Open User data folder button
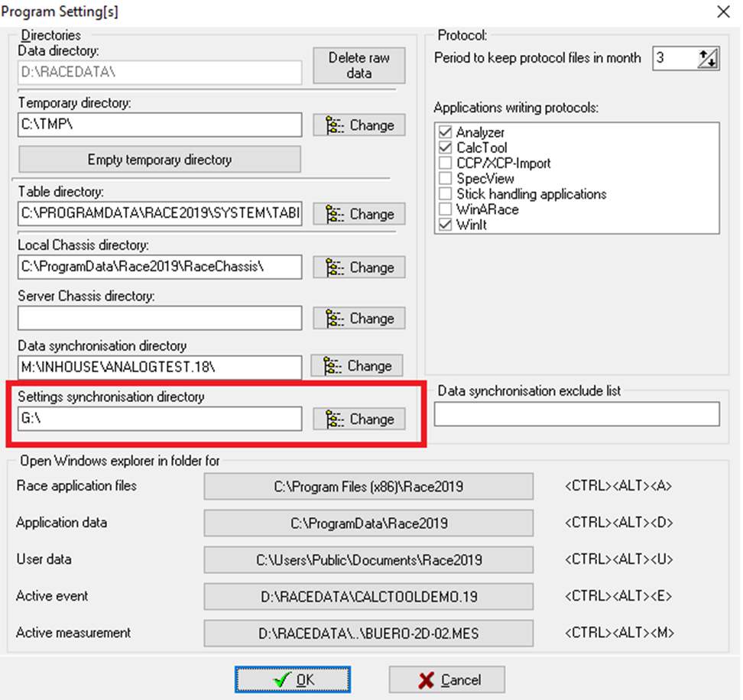Viewport: 743px width, 700px height. 368,559
